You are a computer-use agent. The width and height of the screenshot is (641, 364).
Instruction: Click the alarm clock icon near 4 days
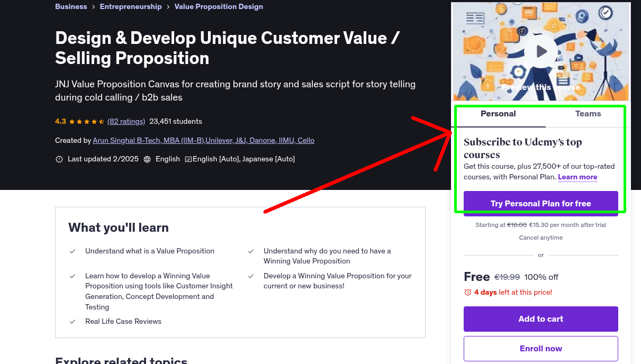(x=467, y=292)
